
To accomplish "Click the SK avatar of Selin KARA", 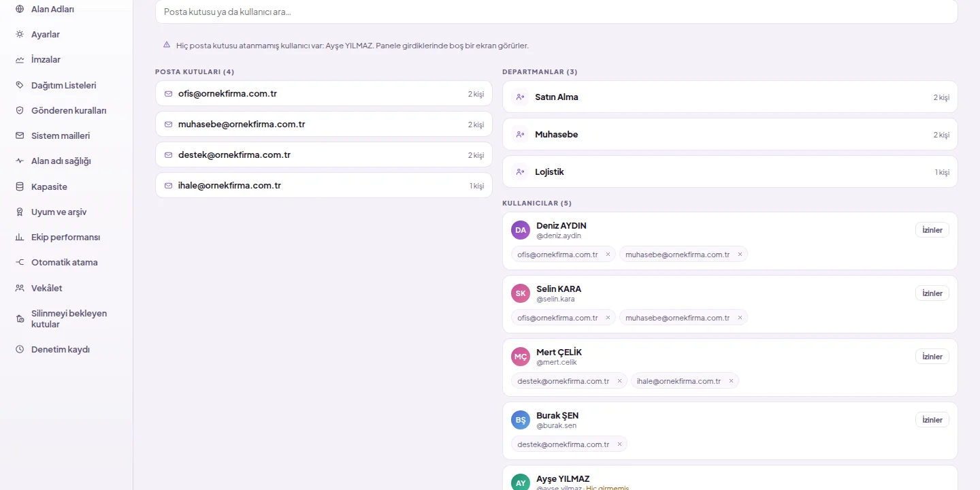I will [521, 293].
